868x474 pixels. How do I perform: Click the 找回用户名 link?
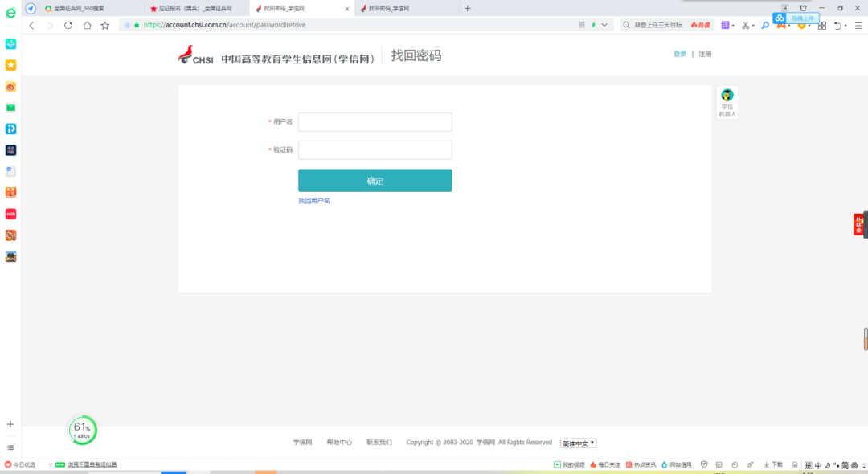click(314, 201)
